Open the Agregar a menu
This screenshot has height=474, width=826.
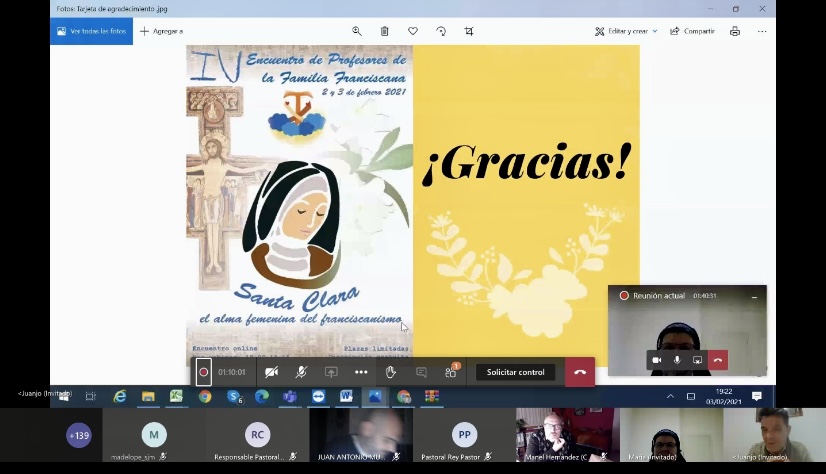(x=161, y=31)
